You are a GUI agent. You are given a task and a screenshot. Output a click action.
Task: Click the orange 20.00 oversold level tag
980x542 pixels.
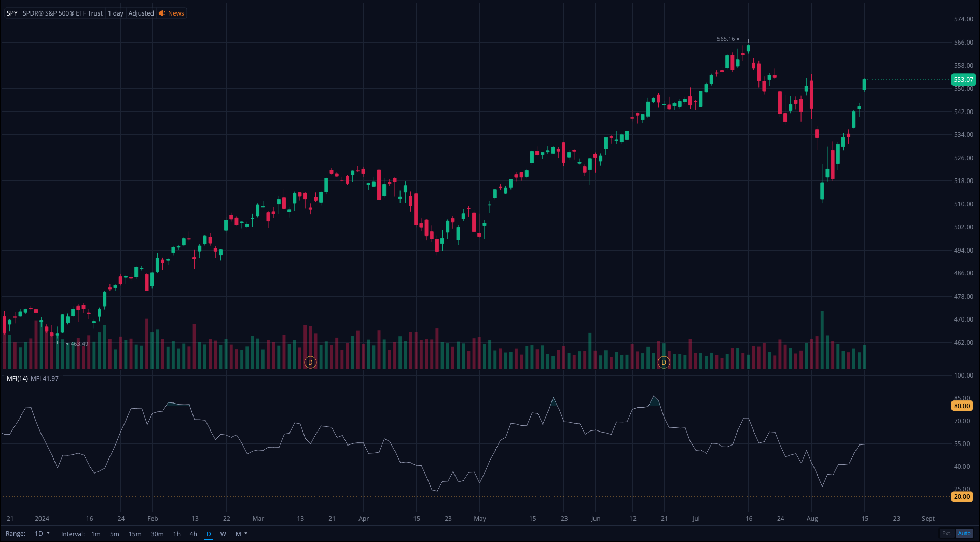click(x=961, y=496)
